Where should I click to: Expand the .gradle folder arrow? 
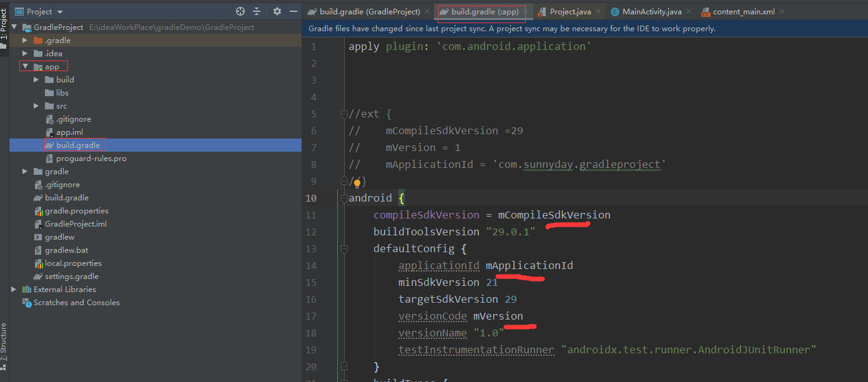25,41
